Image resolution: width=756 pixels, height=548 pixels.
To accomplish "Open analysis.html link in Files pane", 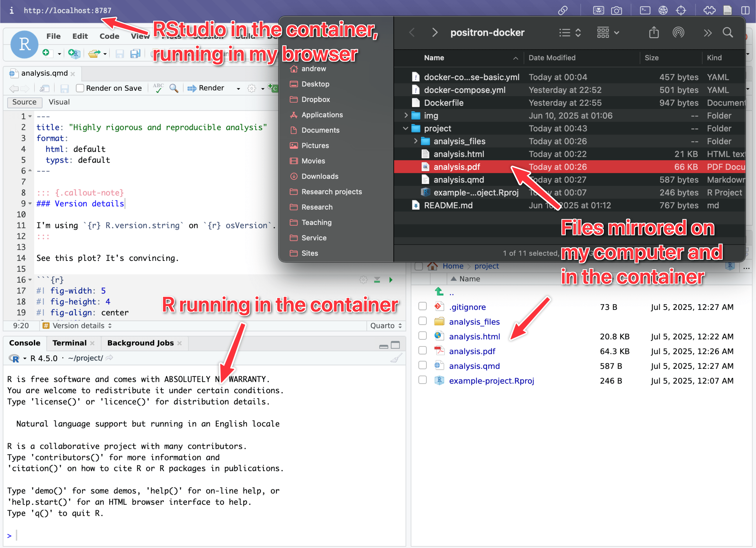I will (x=474, y=337).
